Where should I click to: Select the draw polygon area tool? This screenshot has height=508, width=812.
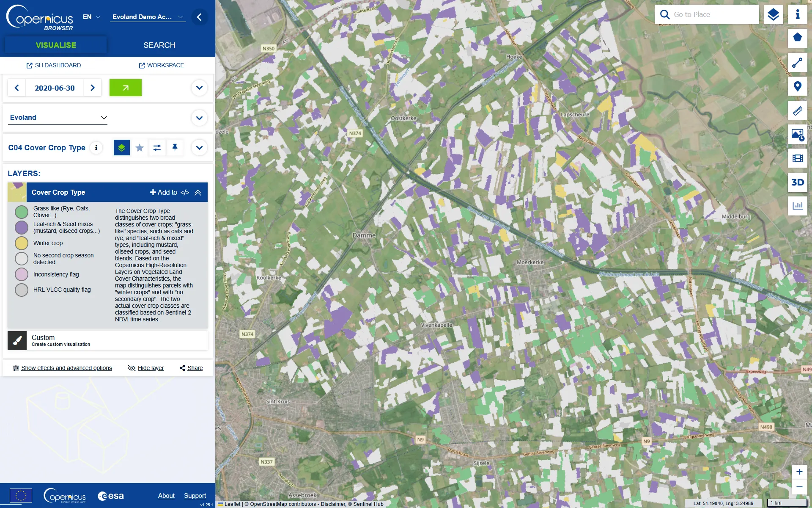(797, 38)
